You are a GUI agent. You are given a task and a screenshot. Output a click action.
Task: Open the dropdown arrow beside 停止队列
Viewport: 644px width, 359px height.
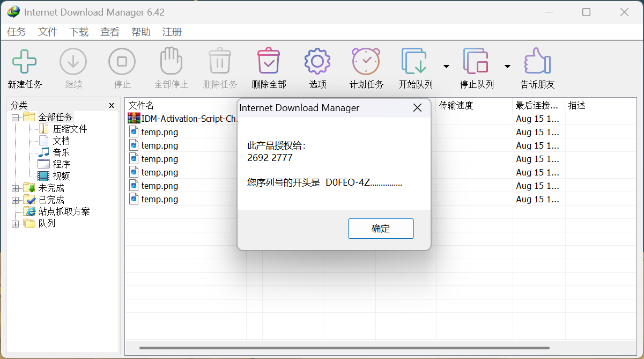[x=507, y=67]
